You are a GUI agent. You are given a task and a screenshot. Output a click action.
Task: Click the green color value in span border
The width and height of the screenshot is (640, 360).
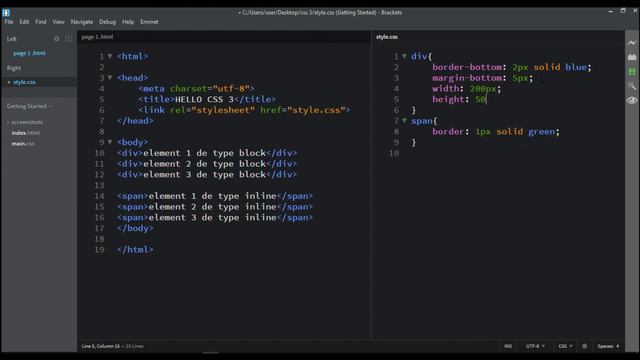tap(541, 131)
